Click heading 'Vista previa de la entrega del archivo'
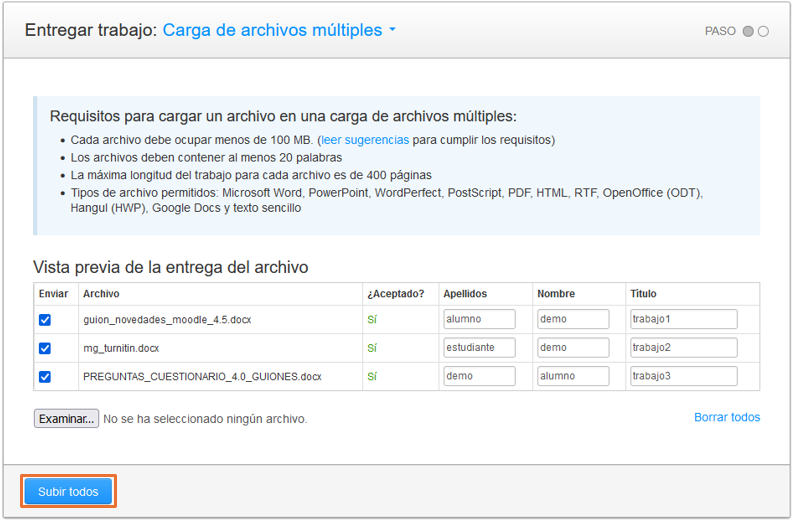This screenshot has width=794, height=522. 171,267
